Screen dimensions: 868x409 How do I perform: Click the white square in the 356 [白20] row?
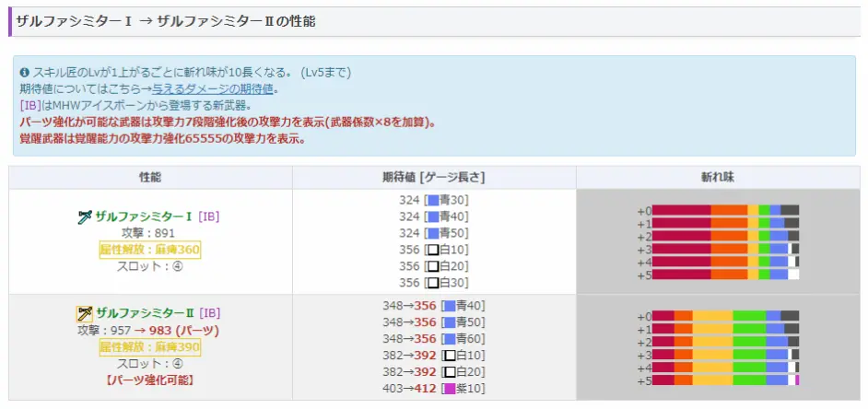click(433, 266)
